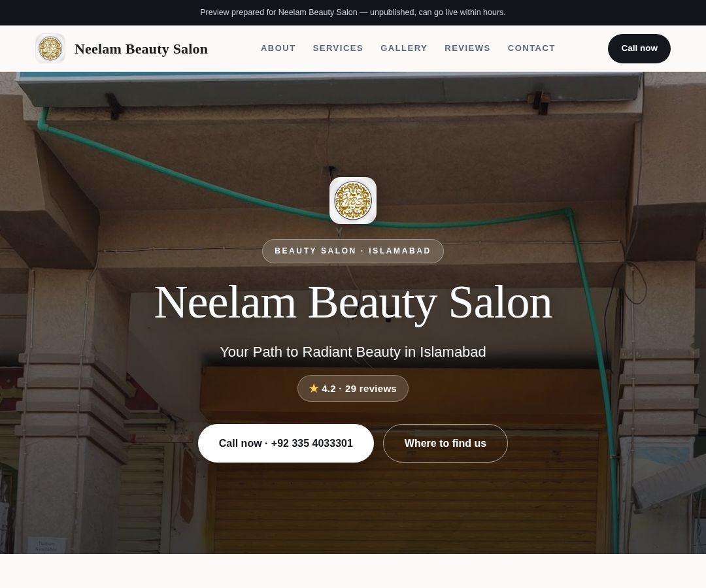Image resolution: width=706 pixels, height=588 pixels.
Task: Open the Gallery navigation item
Action: click(x=404, y=48)
